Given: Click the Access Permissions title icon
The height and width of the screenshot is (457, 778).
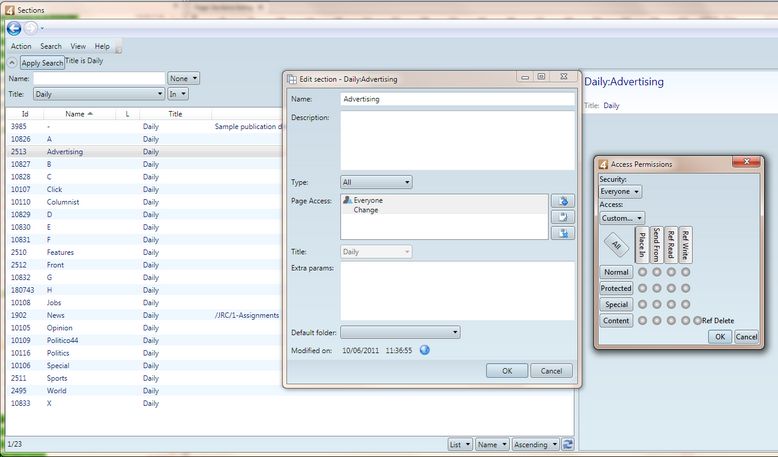Looking at the screenshot, I should coord(603,164).
